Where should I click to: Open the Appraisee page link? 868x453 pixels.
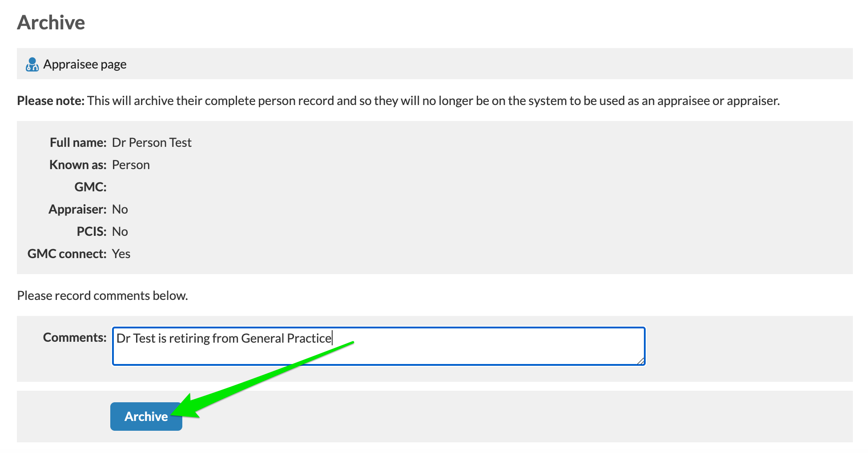point(84,65)
